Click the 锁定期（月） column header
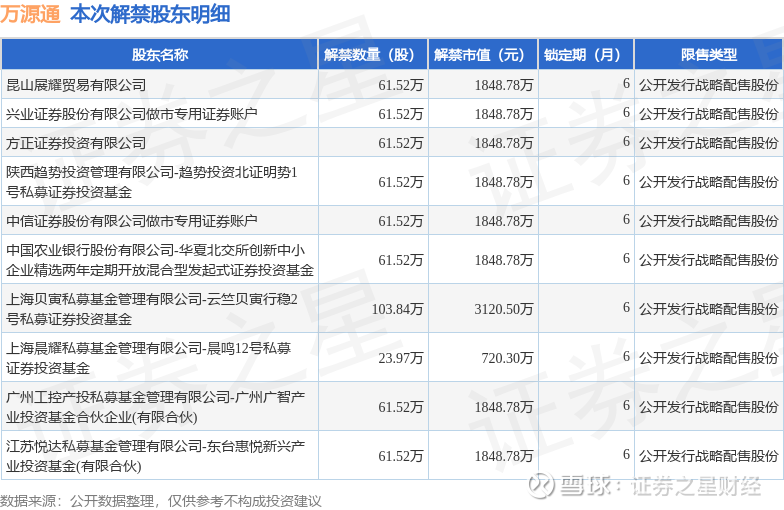 click(586, 54)
